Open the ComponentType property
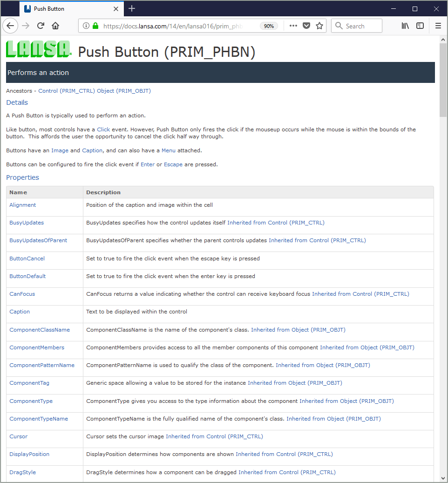Image resolution: width=448 pixels, height=483 pixels. [31, 401]
